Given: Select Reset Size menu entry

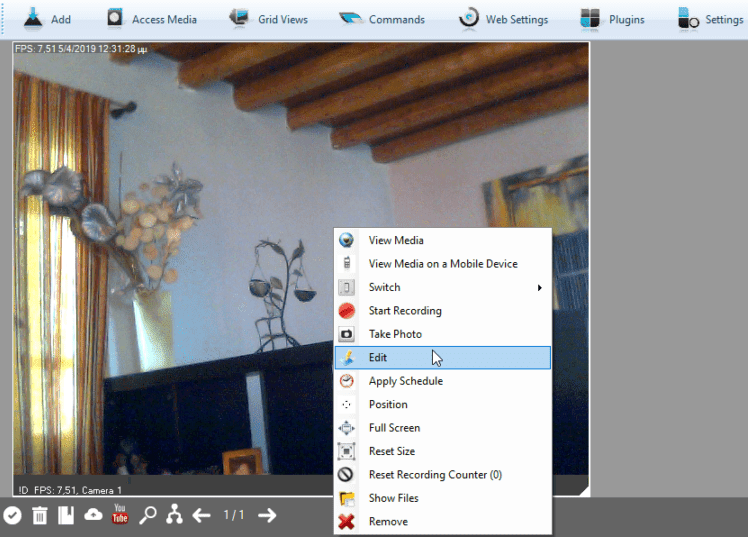Looking at the screenshot, I should click(x=443, y=451).
